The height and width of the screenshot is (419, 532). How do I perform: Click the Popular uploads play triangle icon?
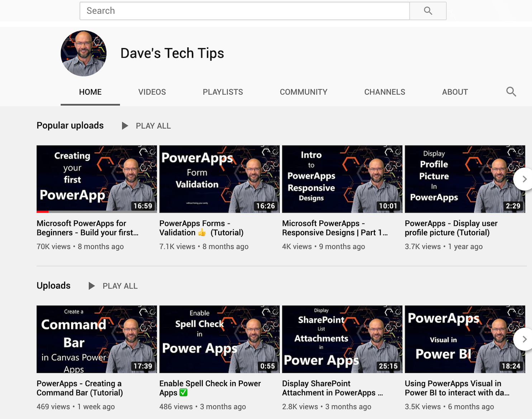125,126
